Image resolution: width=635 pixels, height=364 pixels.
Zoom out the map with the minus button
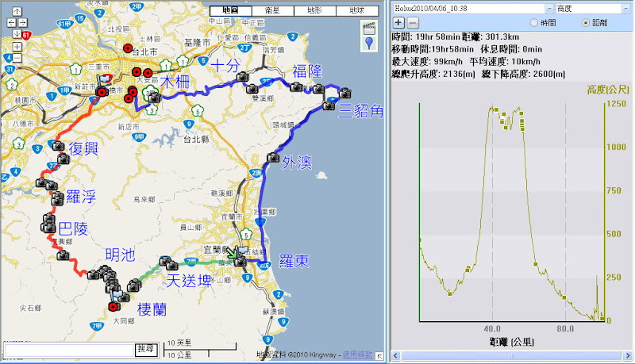pyautogui.click(x=17, y=58)
